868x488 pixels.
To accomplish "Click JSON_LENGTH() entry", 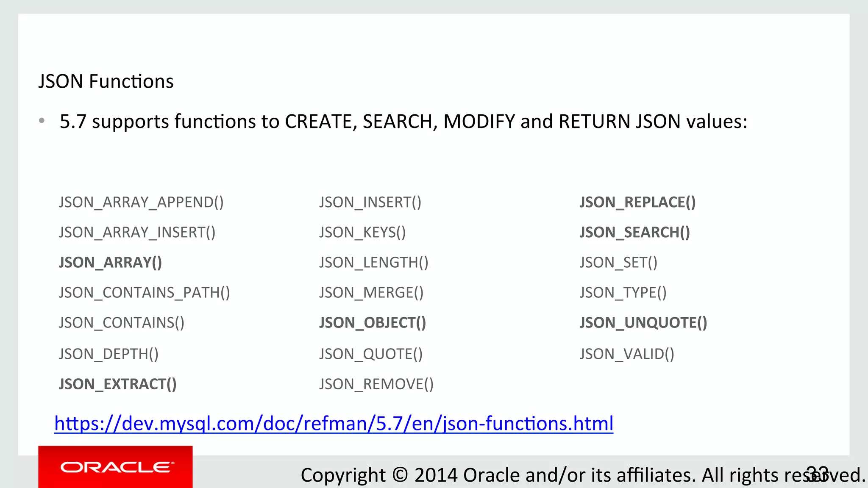I will point(374,263).
